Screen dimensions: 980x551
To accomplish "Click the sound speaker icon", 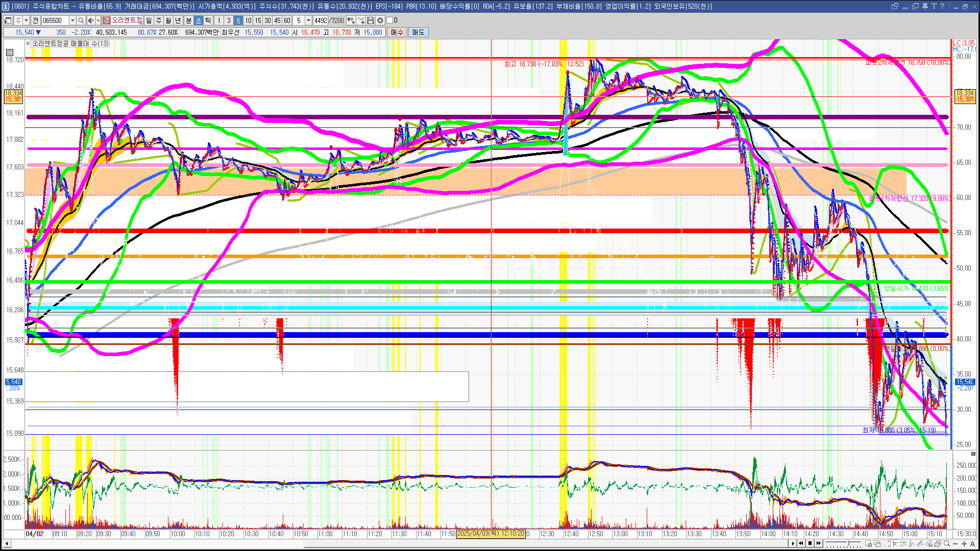I will pyautogui.click(x=90, y=20).
